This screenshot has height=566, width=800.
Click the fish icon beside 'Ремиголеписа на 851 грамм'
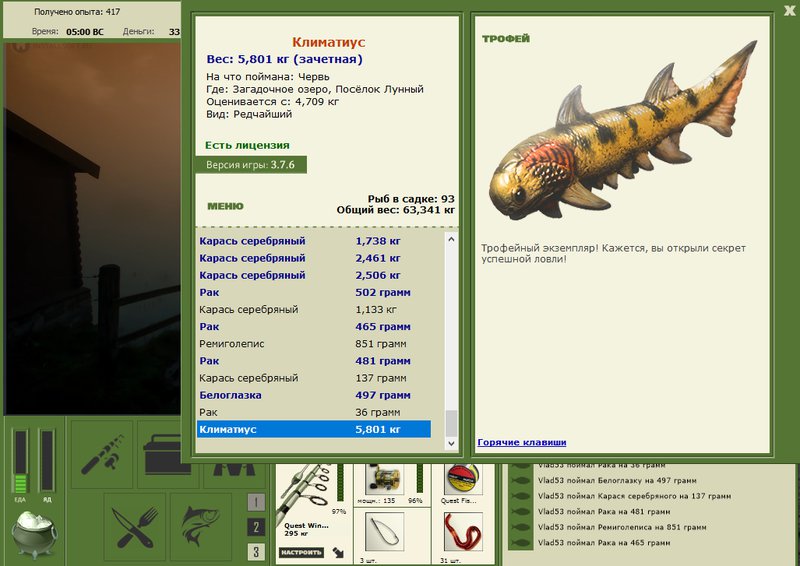pyautogui.click(x=521, y=527)
